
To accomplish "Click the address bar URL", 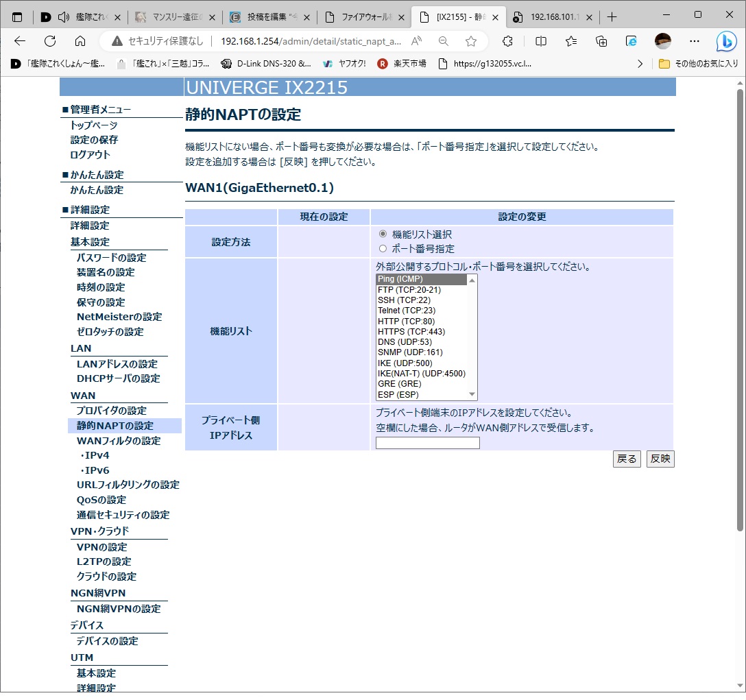I will pos(311,41).
